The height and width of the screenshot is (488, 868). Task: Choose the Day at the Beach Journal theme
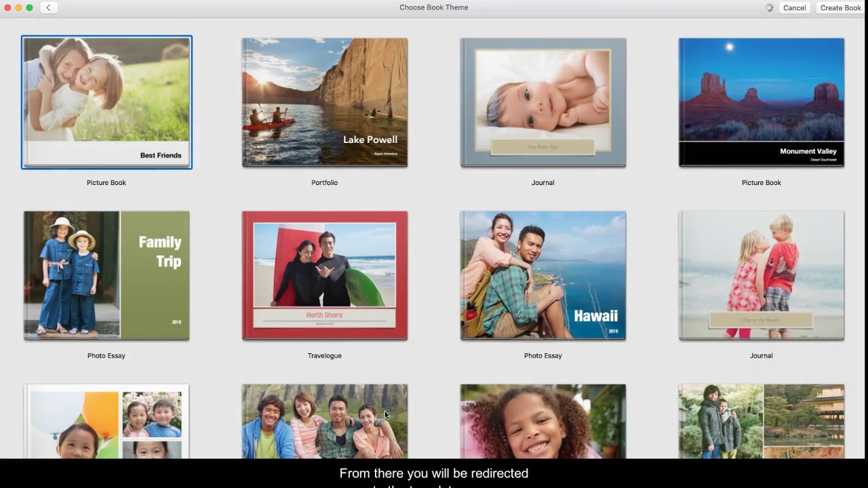(762, 275)
